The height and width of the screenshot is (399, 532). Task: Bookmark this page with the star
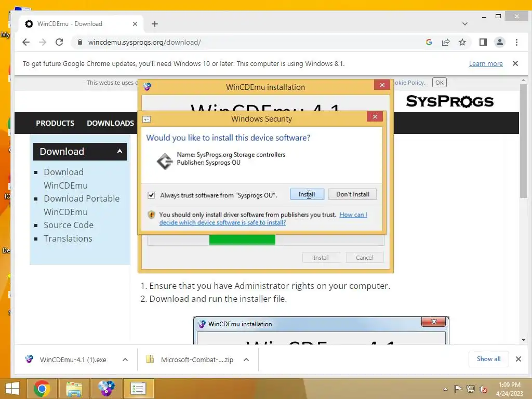click(x=462, y=42)
